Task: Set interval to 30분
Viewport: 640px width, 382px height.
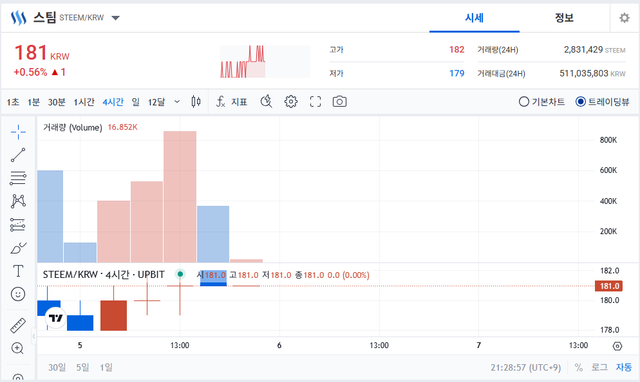Action: coord(57,102)
